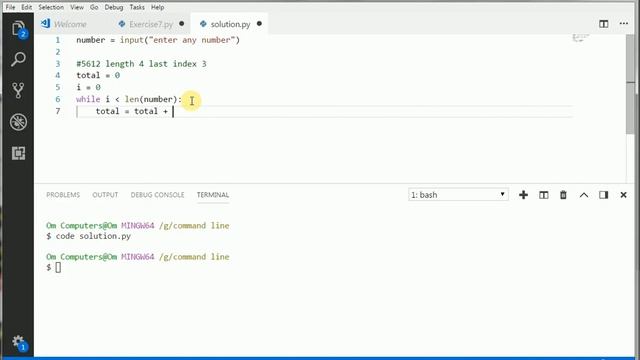Click the comment '#5612 length 4 last index 3'
Viewport: 640px width, 360px height.
tap(141, 64)
